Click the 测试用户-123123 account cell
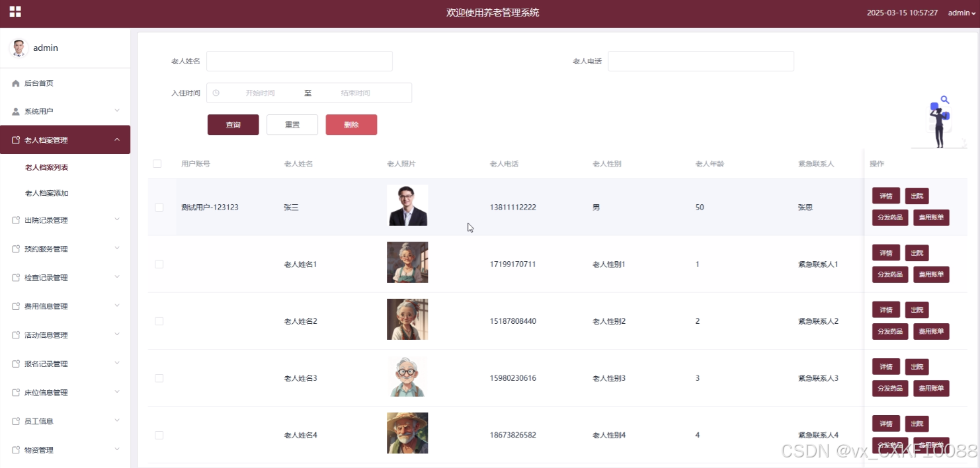This screenshot has height=468, width=980. tap(210, 208)
